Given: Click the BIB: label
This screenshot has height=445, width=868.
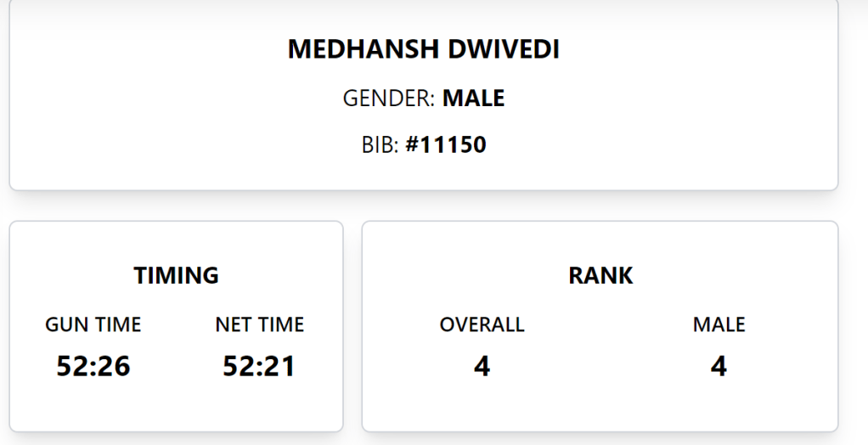Looking at the screenshot, I should click(x=380, y=145).
